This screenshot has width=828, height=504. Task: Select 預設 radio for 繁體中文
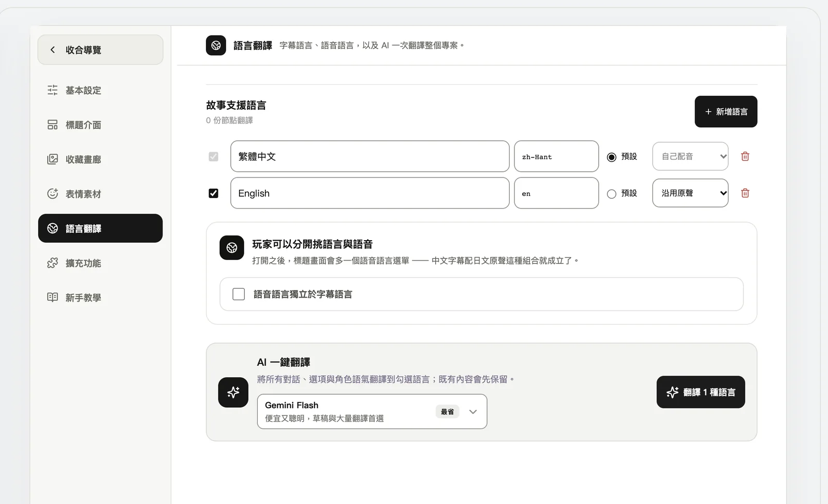pyautogui.click(x=612, y=157)
